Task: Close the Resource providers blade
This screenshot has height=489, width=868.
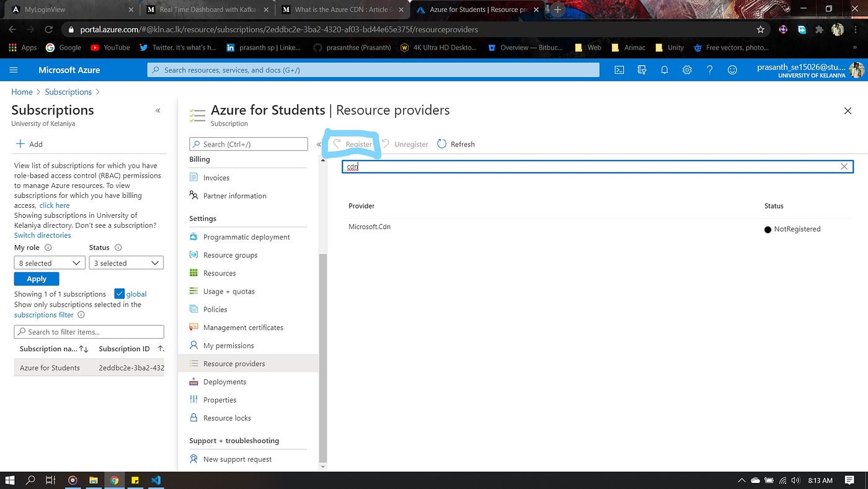Action: coord(848,110)
